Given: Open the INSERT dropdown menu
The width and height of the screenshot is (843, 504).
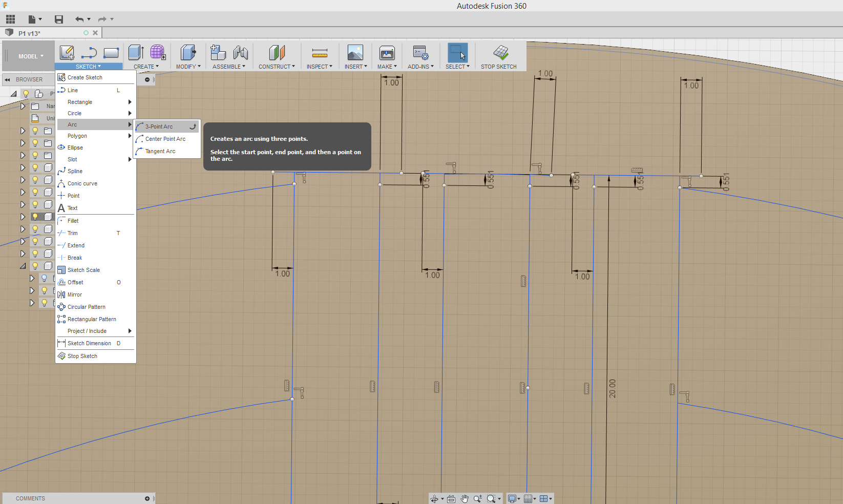Looking at the screenshot, I should pyautogui.click(x=356, y=67).
